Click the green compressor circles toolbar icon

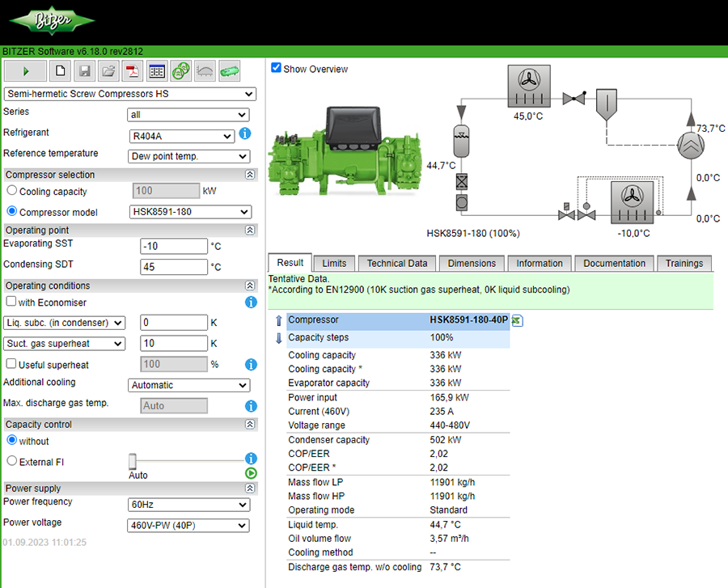click(180, 71)
